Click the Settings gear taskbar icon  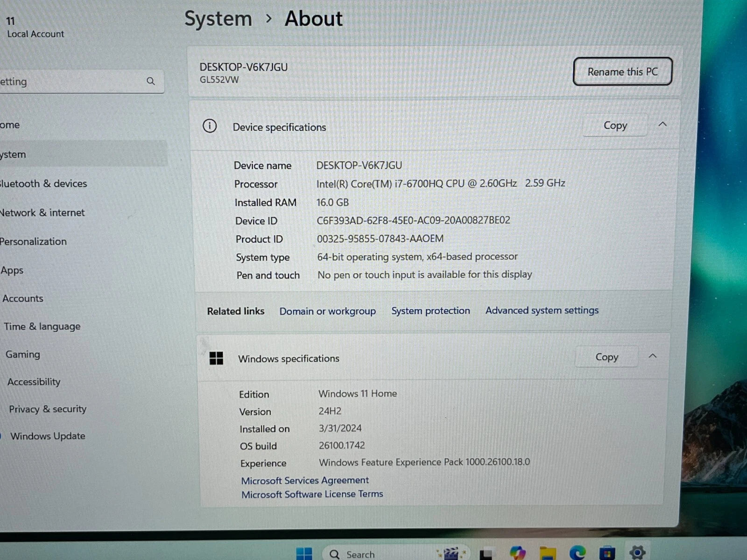point(637,553)
